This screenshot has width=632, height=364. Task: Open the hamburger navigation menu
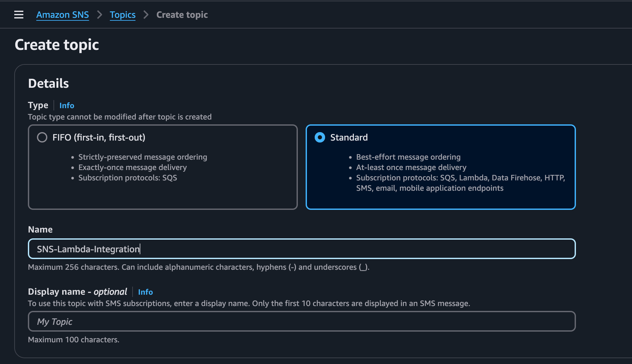(x=19, y=15)
